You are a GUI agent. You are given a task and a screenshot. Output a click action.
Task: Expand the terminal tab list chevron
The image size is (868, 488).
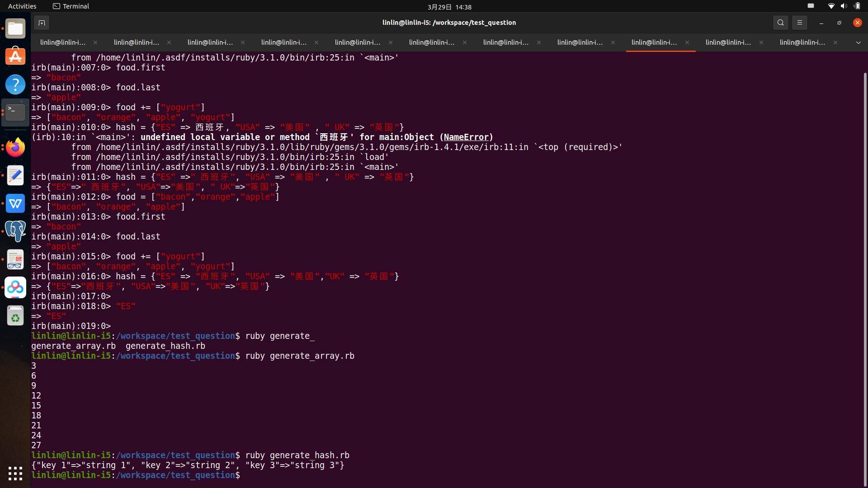point(858,42)
